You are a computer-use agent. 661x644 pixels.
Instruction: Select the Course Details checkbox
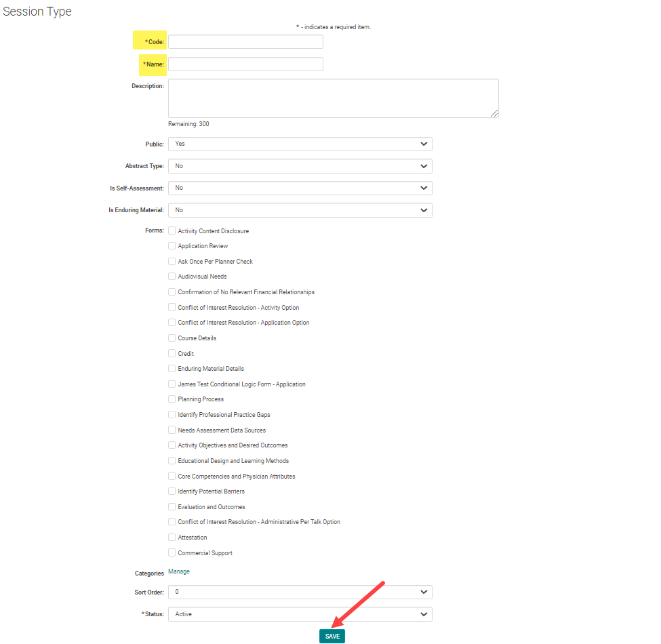point(172,338)
